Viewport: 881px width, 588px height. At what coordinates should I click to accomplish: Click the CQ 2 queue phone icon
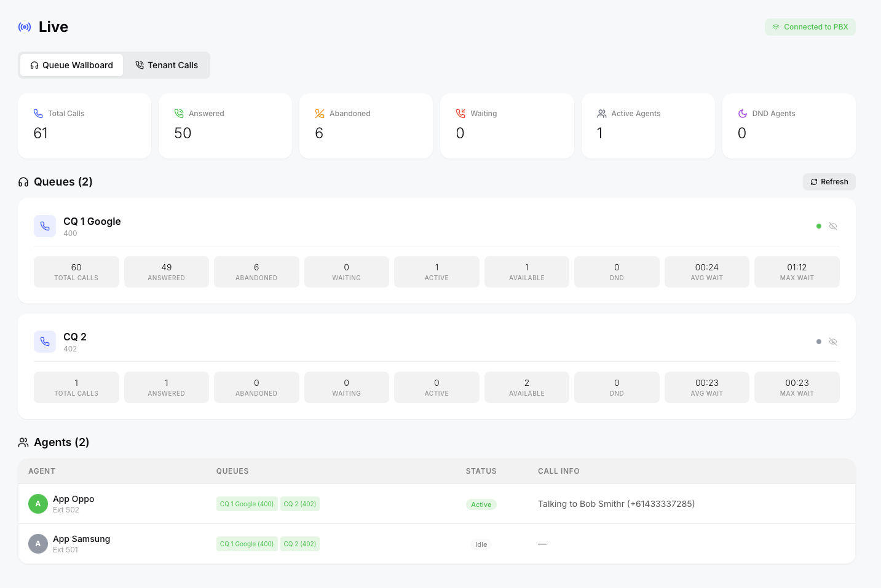point(45,342)
